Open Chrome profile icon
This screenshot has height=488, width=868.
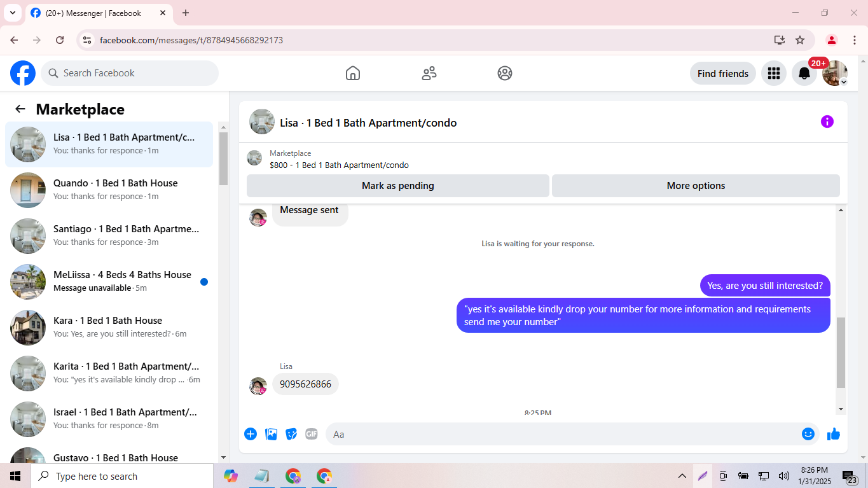tap(831, 40)
